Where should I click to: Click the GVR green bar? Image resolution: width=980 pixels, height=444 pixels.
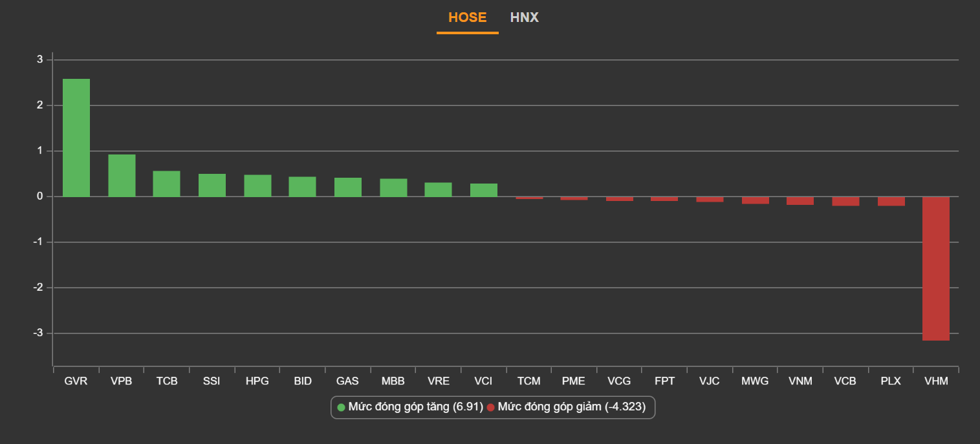(x=76, y=138)
